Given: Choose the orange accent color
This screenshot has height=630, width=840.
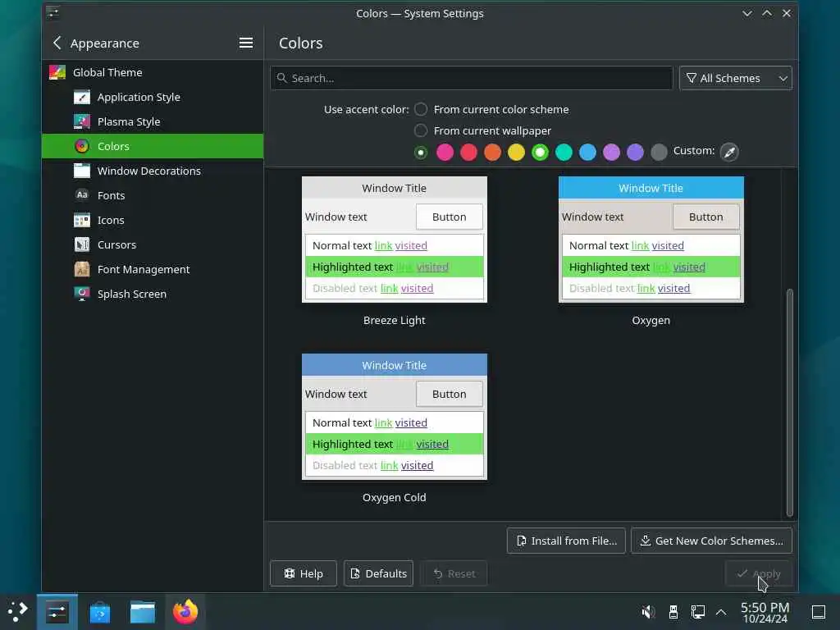Looking at the screenshot, I should coord(493,152).
